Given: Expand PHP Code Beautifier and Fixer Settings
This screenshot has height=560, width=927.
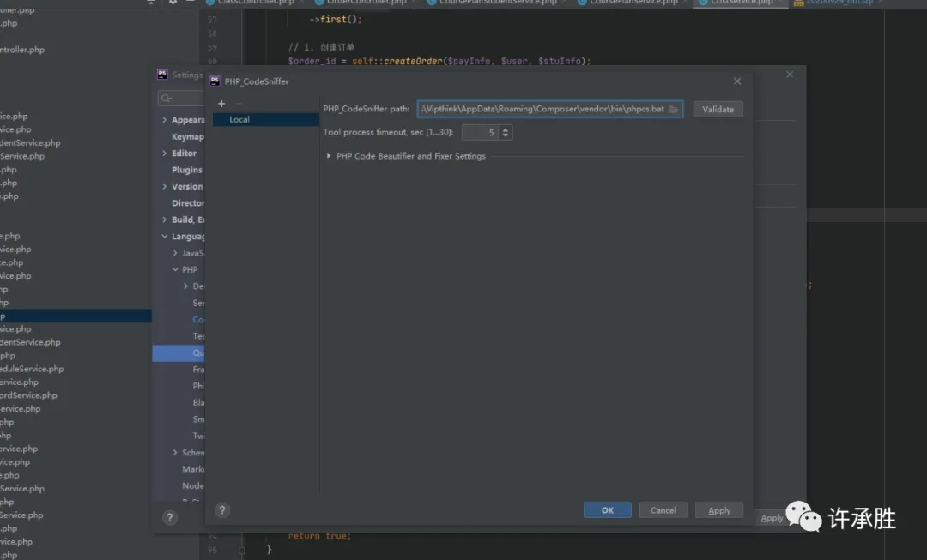Looking at the screenshot, I should tap(329, 156).
